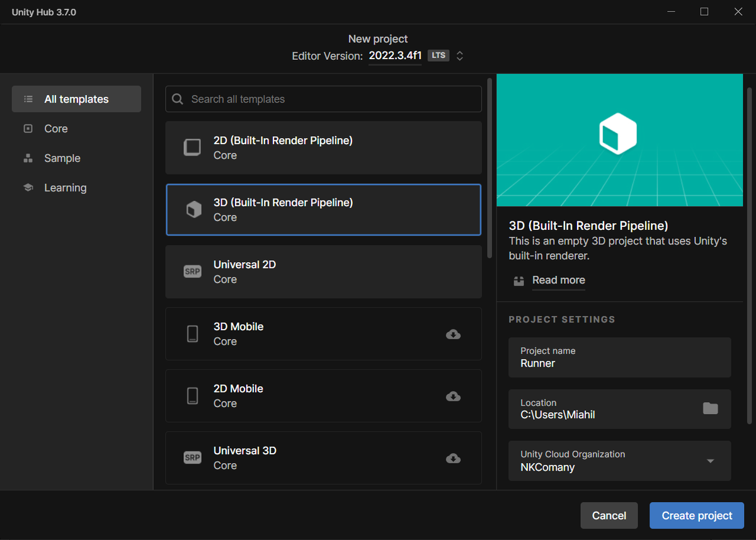This screenshot has height=540, width=756.
Task: Click the template list scrollbar
Action: [x=490, y=167]
